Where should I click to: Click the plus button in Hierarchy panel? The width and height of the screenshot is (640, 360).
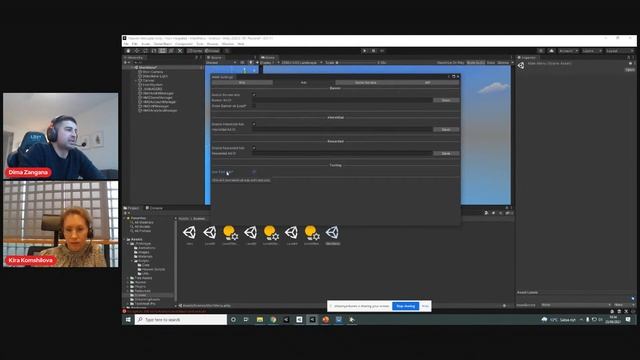[x=126, y=62]
